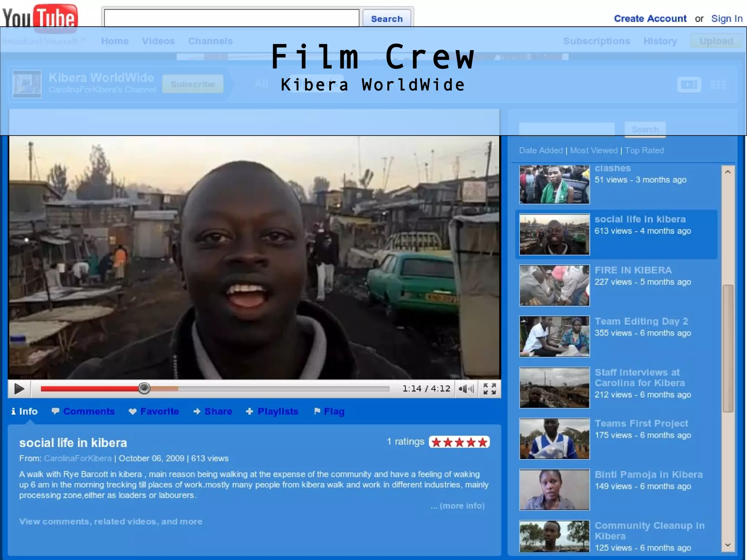Play the video with the play button
The height and width of the screenshot is (560, 747).
[x=19, y=389]
